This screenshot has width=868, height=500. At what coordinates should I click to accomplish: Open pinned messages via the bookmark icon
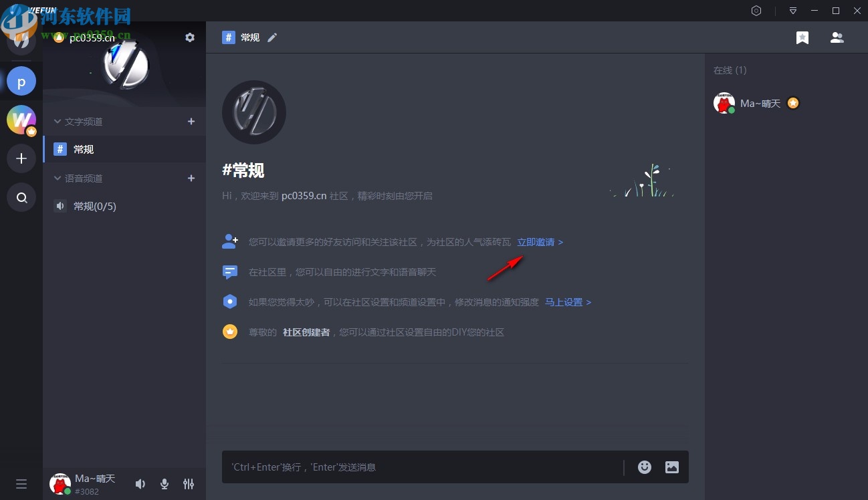point(802,37)
